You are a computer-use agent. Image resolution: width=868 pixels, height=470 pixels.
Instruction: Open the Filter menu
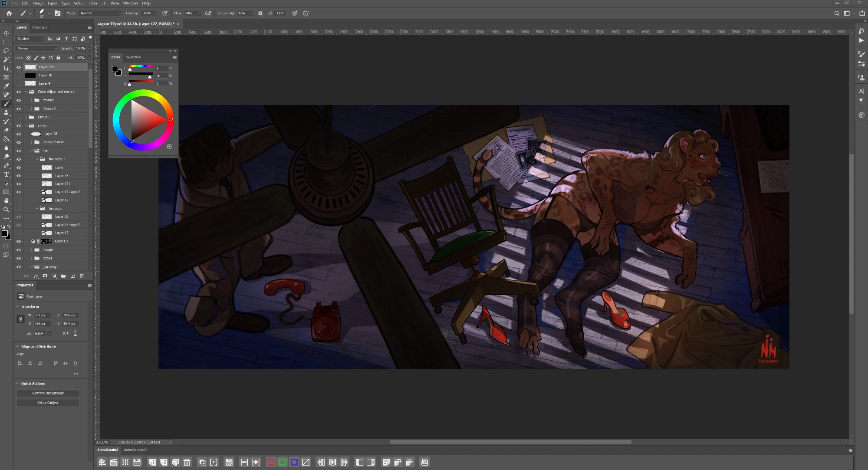click(x=93, y=3)
